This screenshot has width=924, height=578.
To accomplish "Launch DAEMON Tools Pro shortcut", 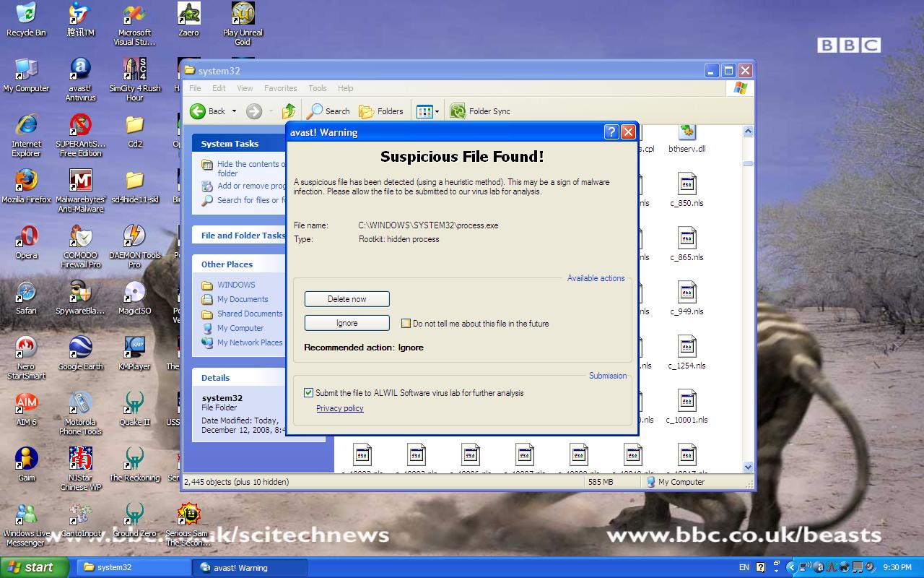I will [x=134, y=246].
